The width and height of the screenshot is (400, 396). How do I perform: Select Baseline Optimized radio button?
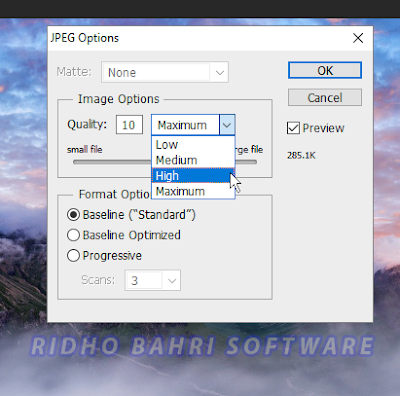(x=73, y=235)
